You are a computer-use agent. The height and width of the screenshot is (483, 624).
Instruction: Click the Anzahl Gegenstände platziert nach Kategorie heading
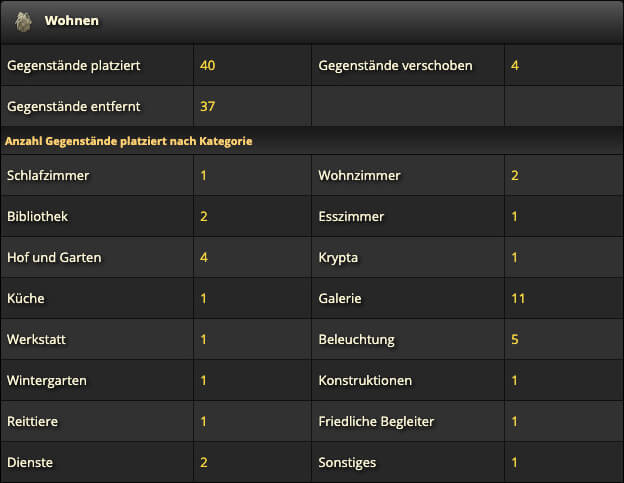tap(129, 141)
